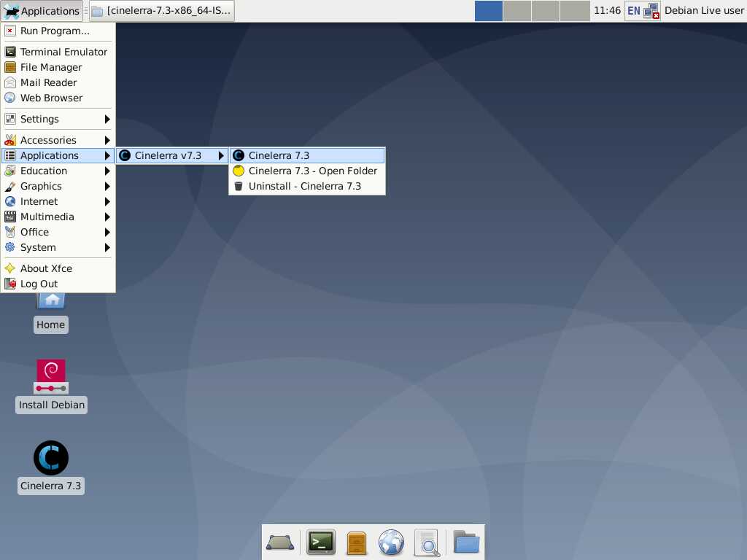This screenshot has width=747, height=560.
Task: Expand the Office submenu
Action: tap(58, 232)
